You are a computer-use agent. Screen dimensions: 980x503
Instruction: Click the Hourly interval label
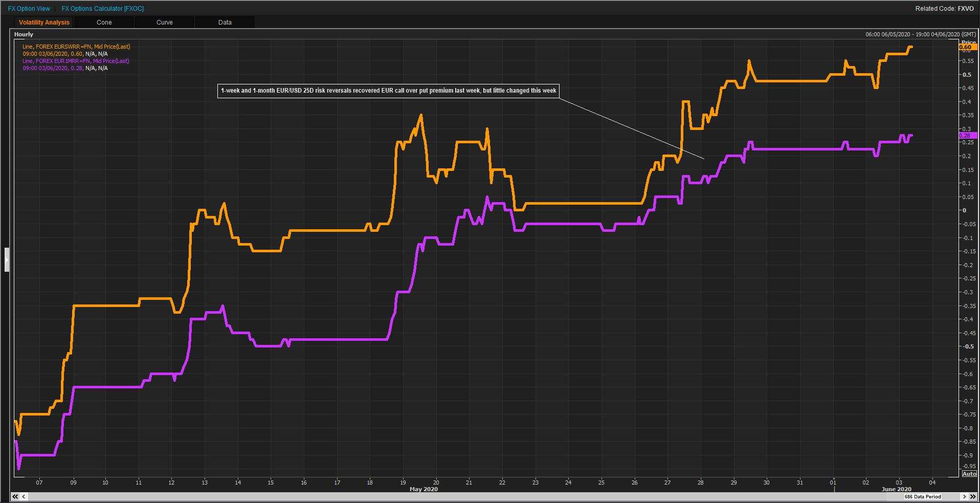point(24,34)
